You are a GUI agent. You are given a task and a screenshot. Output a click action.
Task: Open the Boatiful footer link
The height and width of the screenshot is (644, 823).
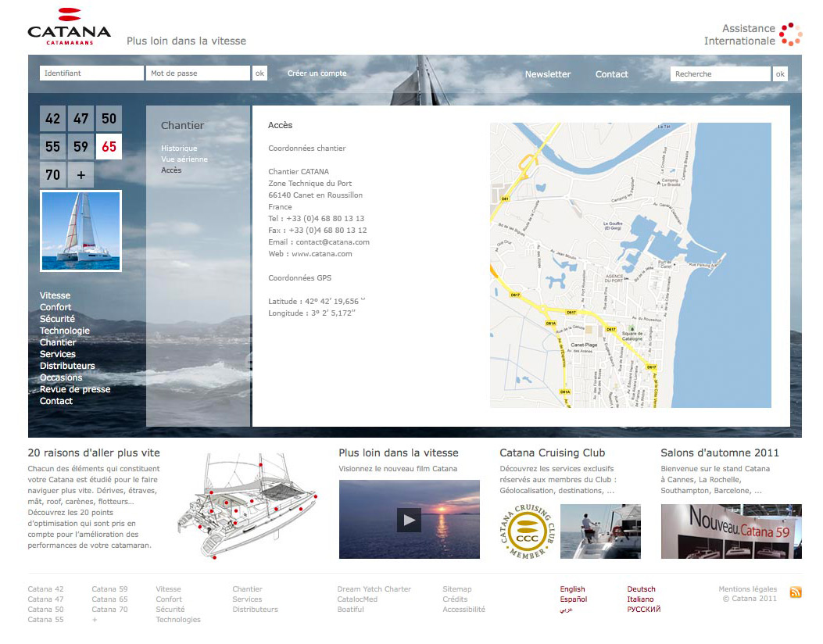351,610
